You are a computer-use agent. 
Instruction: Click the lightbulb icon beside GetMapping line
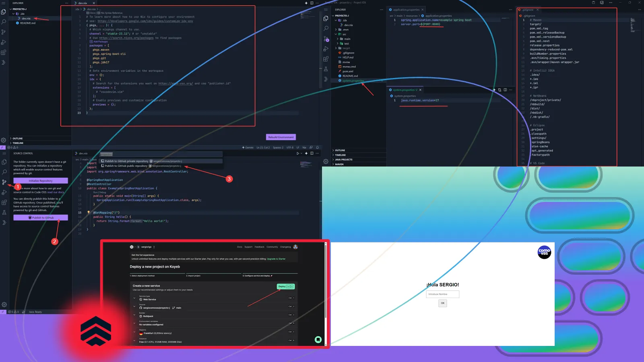[x=89, y=212]
